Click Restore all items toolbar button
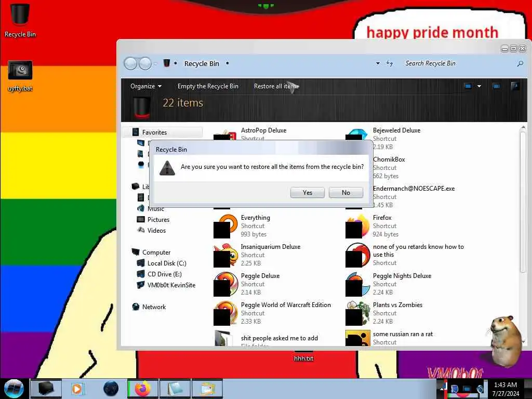The image size is (532, 399). coord(276,86)
